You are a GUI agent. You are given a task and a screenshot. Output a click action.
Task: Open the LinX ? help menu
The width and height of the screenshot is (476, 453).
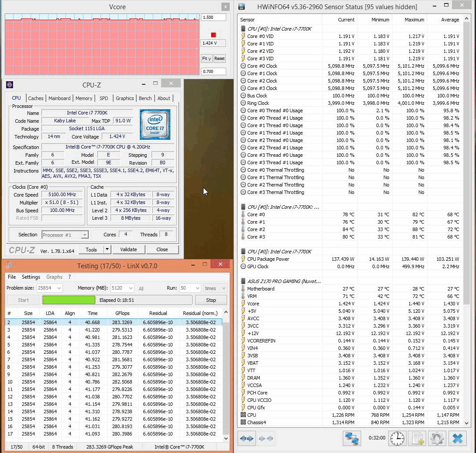[x=69, y=277]
